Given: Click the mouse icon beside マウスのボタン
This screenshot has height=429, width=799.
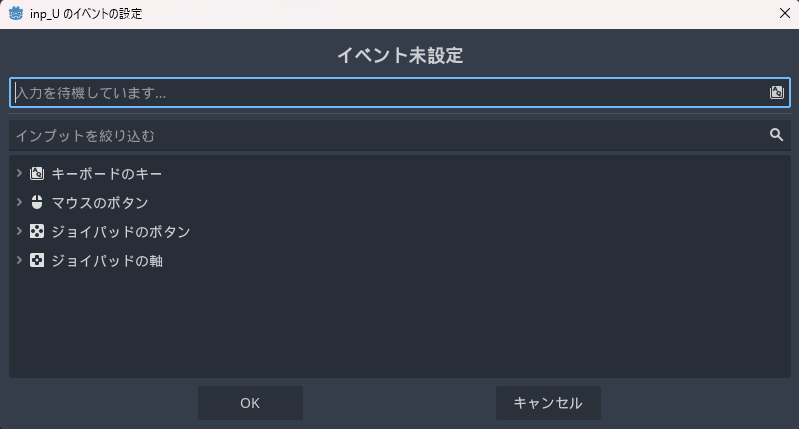Looking at the screenshot, I should click(37, 202).
